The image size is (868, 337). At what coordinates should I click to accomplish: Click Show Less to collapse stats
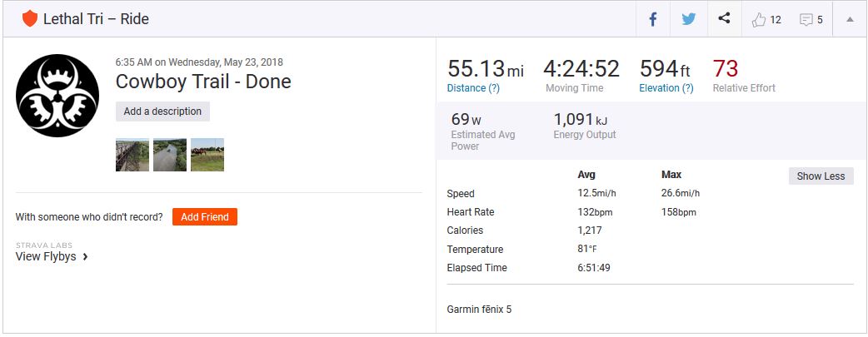click(x=821, y=176)
